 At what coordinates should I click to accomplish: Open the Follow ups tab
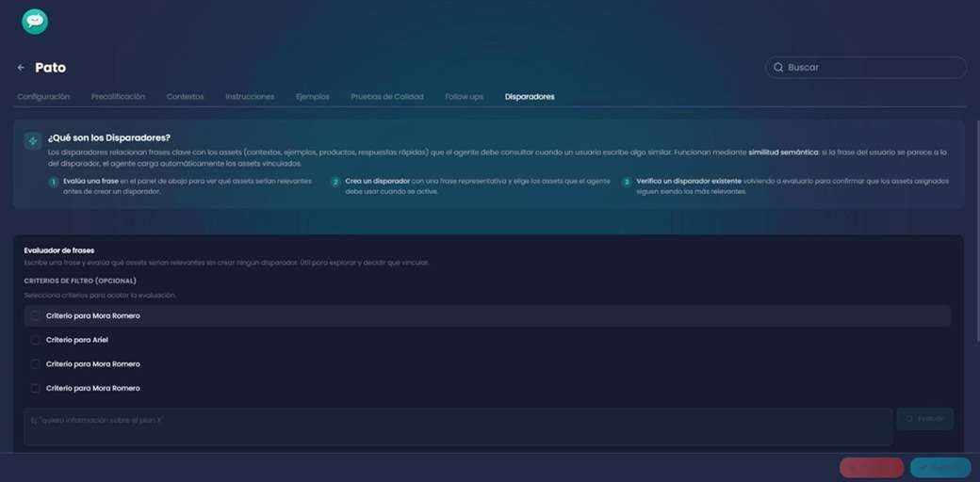coord(465,97)
